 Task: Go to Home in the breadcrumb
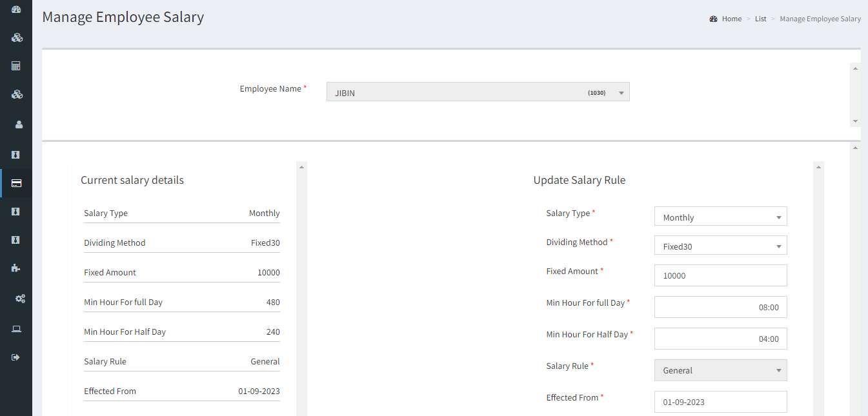pyautogui.click(x=731, y=19)
